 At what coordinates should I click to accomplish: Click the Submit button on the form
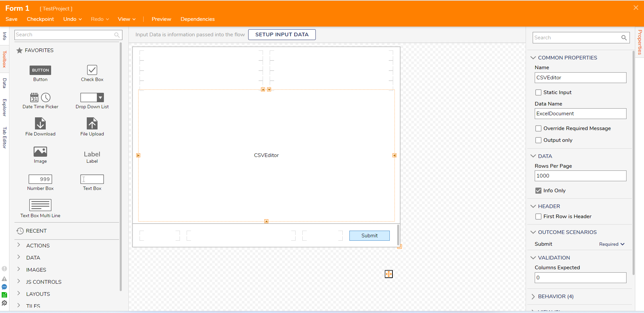tap(370, 236)
